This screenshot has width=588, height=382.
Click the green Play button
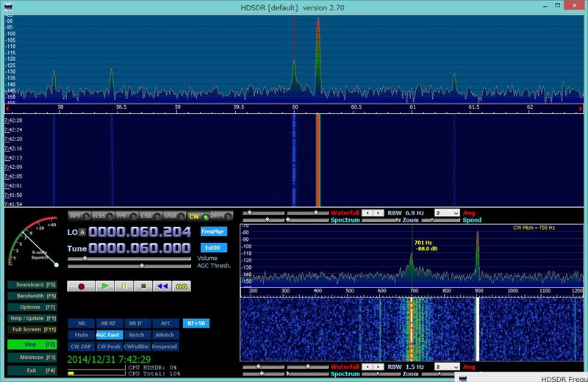[105, 286]
